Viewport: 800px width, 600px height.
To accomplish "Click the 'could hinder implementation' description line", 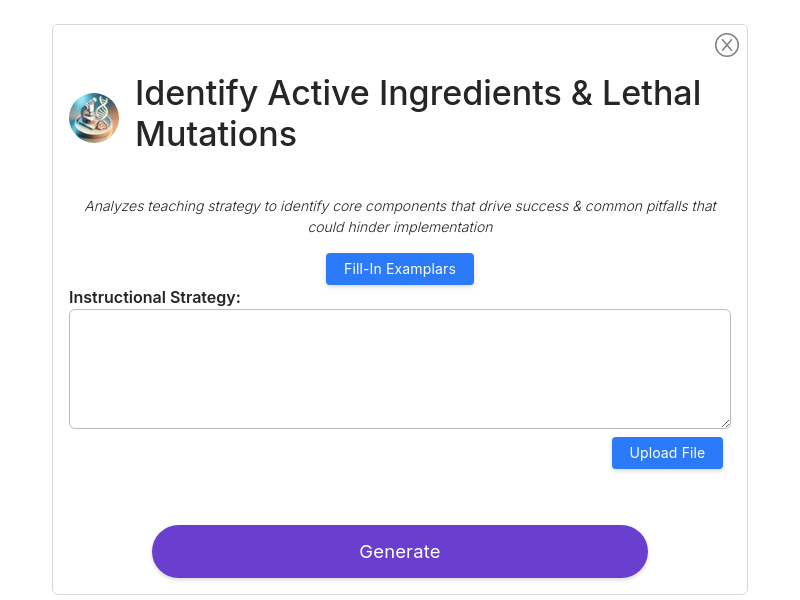I will click(401, 227).
